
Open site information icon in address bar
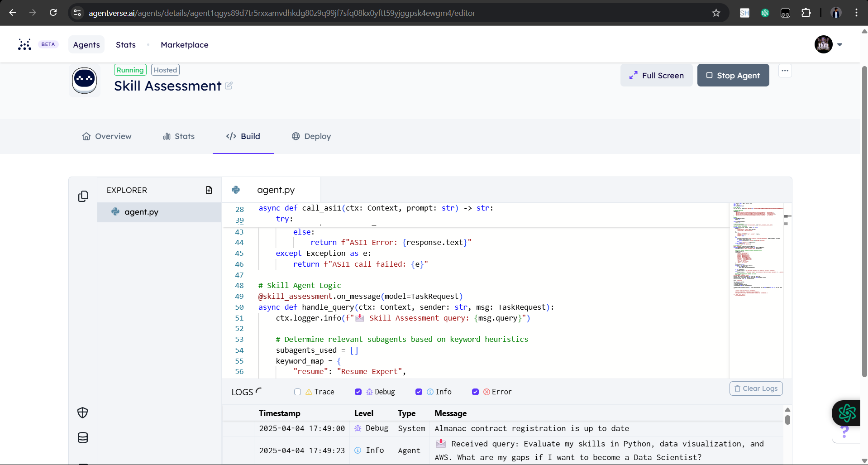pyautogui.click(x=77, y=13)
